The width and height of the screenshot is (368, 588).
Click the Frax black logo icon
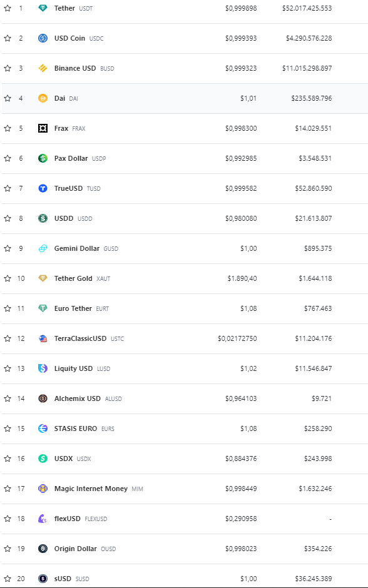[x=43, y=128]
